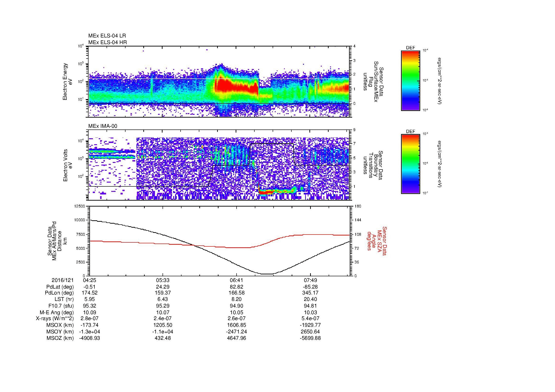Click the MSOZ value '-5699.88'

coord(310,338)
